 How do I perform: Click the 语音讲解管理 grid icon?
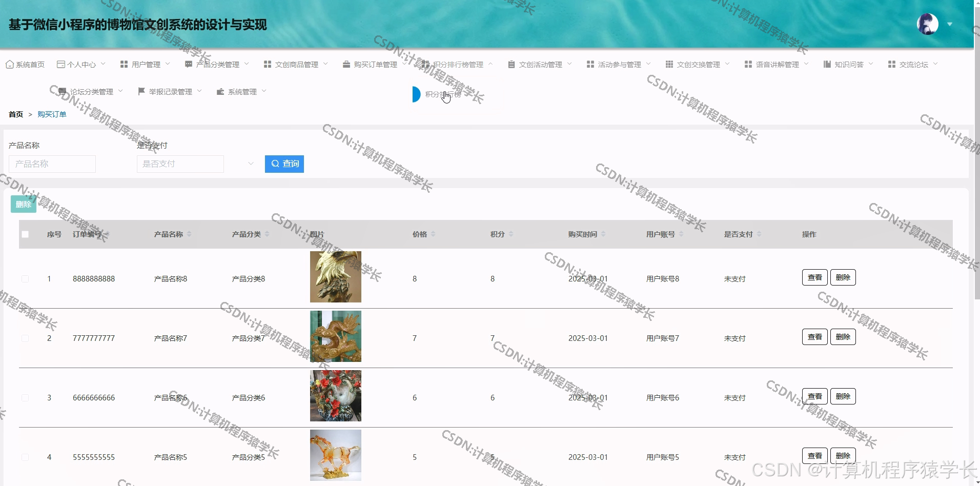(x=748, y=65)
